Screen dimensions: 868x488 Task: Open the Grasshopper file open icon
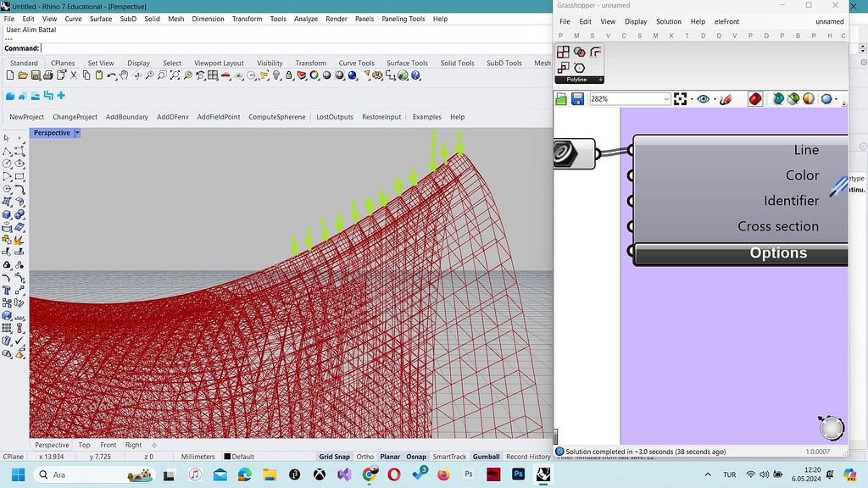click(x=560, y=99)
